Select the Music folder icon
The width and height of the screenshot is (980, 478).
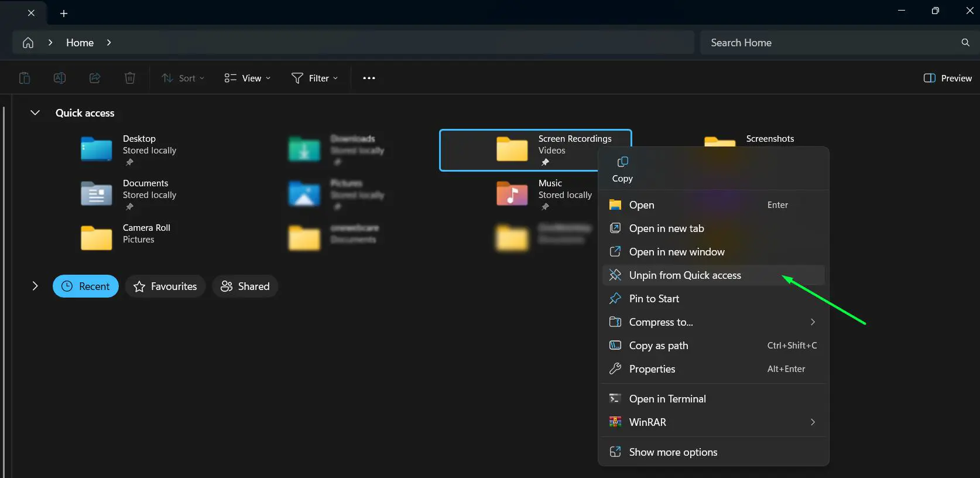click(x=512, y=193)
